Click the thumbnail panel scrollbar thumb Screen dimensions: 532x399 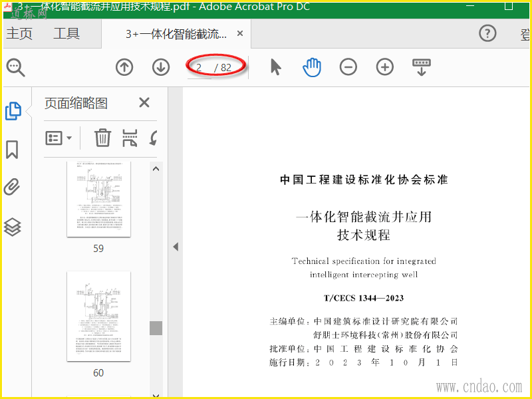(x=156, y=328)
